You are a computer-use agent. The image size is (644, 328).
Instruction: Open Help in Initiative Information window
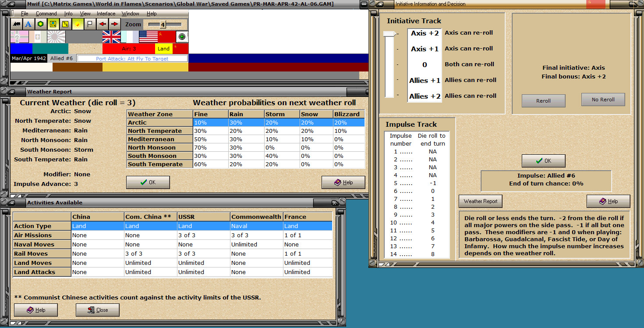coord(608,201)
